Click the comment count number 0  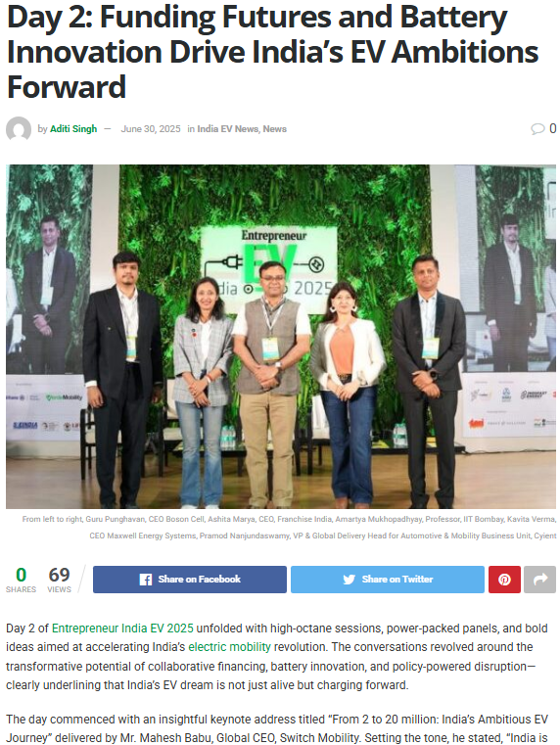click(x=553, y=129)
